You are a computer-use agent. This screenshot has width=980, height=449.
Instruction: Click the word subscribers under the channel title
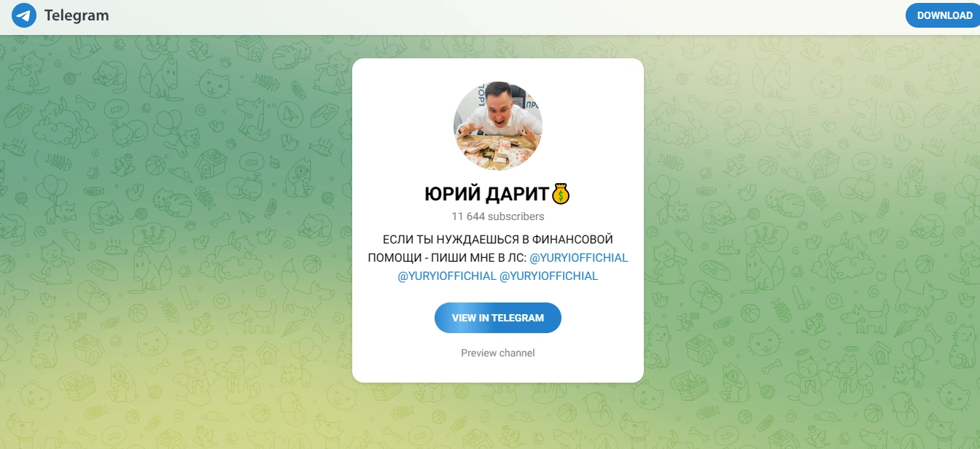pyautogui.click(x=516, y=216)
